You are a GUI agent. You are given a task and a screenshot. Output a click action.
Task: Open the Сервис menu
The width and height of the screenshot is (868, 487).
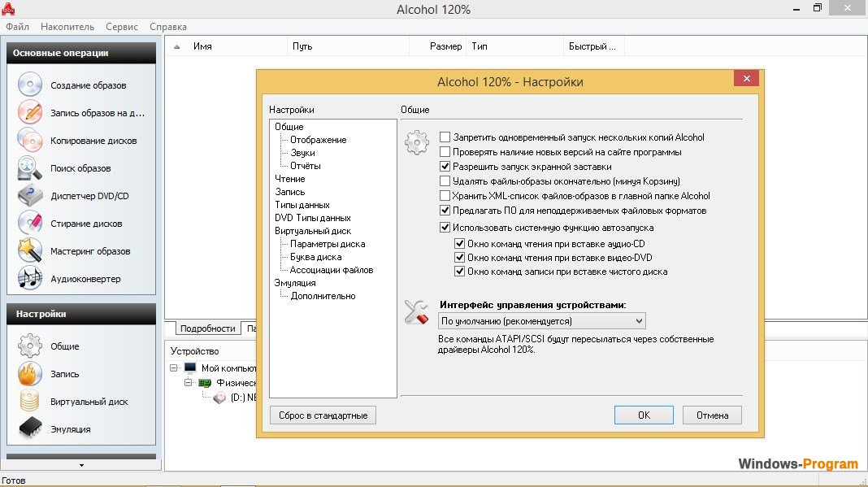tap(121, 27)
